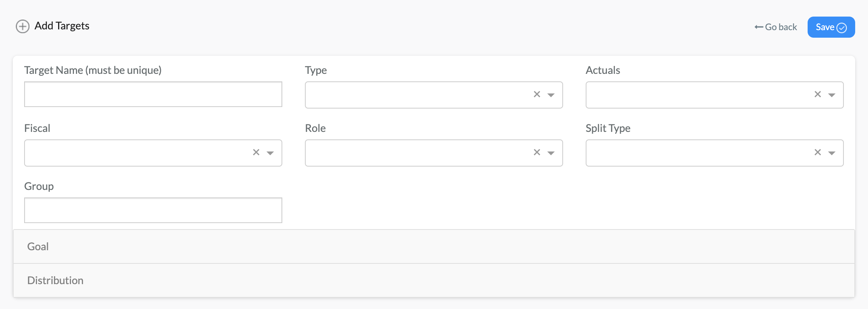
Task: Open the Fiscal dropdown arrow
Action: coord(270,153)
